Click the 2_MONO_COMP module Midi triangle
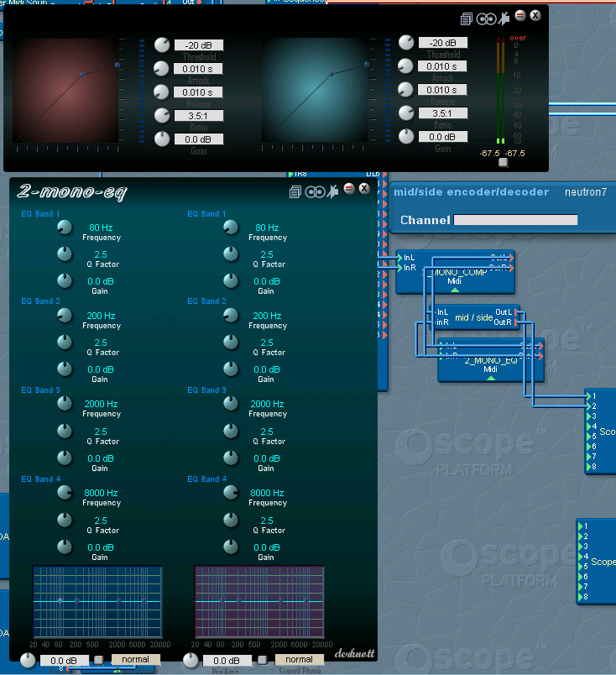 tap(455, 290)
